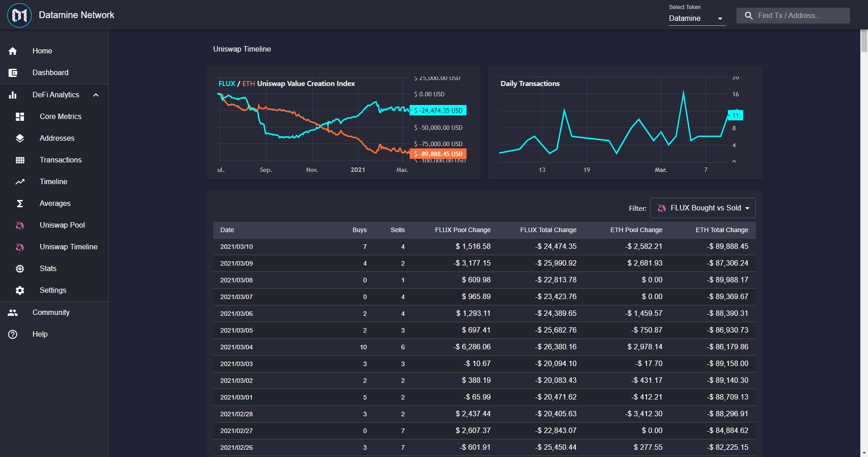
Task: Click the Date column header
Action: pyautogui.click(x=227, y=230)
